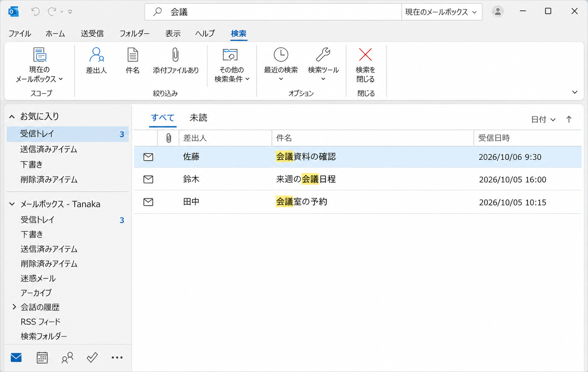Sort by the 件名 column header

[373, 138]
